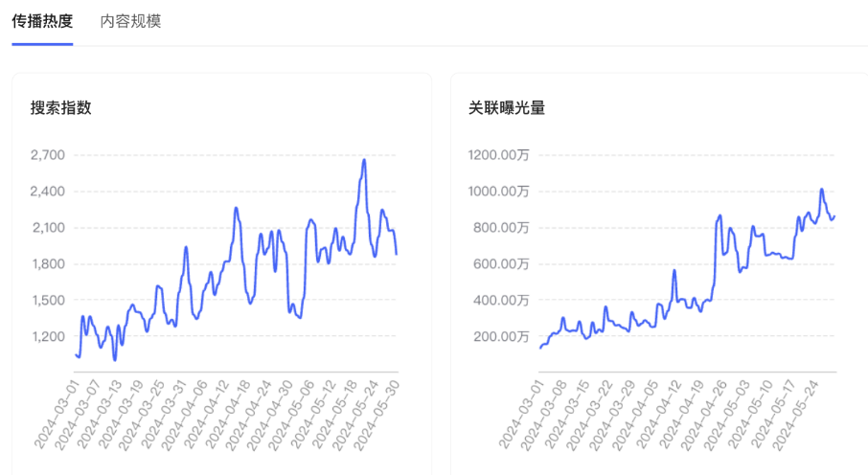Click date 2024-03-29 under 关联曝光量
This screenshot has width=868, height=475.
(x=612, y=414)
